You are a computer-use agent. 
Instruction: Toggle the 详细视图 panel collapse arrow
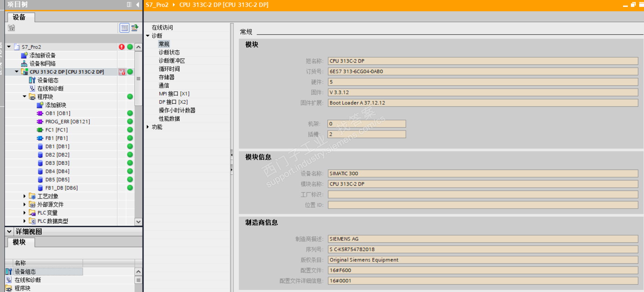tap(9, 231)
